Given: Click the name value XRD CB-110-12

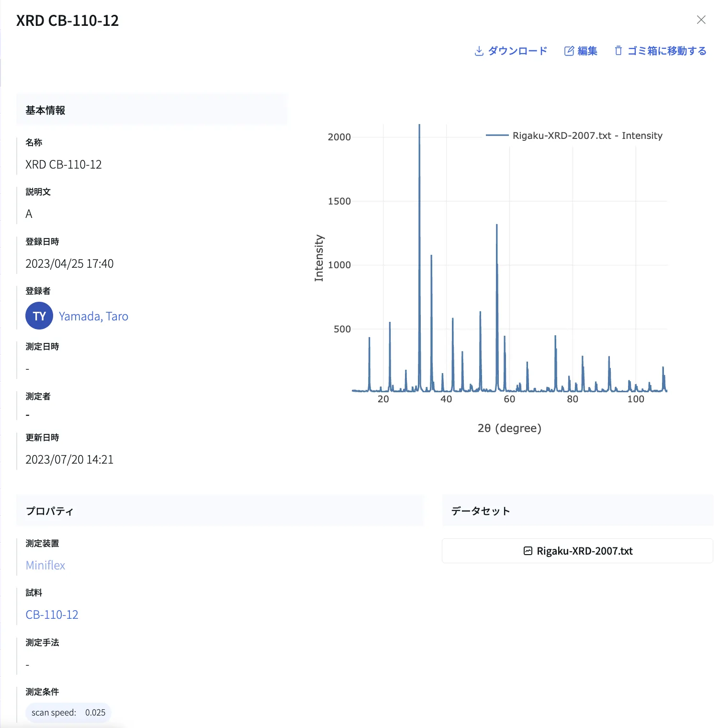Looking at the screenshot, I should click(64, 164).
